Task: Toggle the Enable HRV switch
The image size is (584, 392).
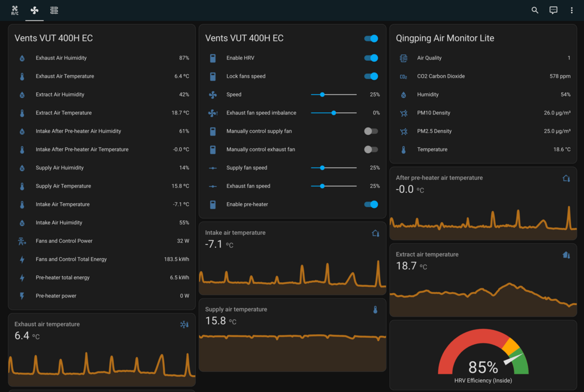Action: click(371, 58)
